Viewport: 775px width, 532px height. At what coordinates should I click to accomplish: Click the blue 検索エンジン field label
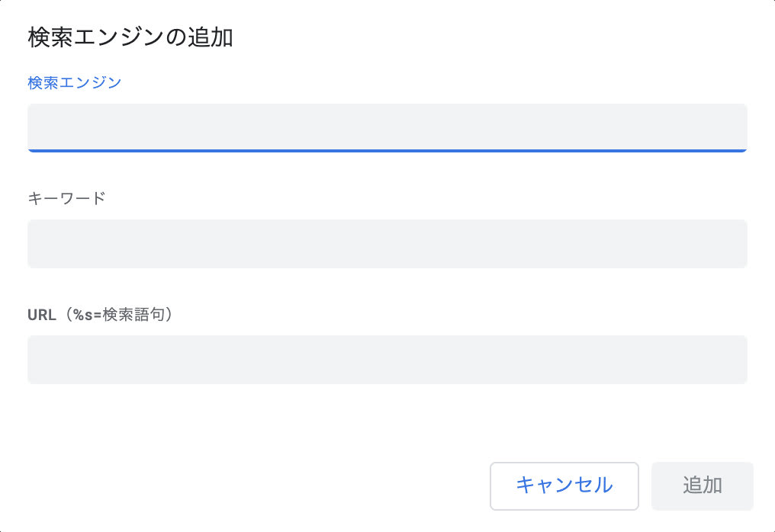pyautogui.click(x=75, y=82)
